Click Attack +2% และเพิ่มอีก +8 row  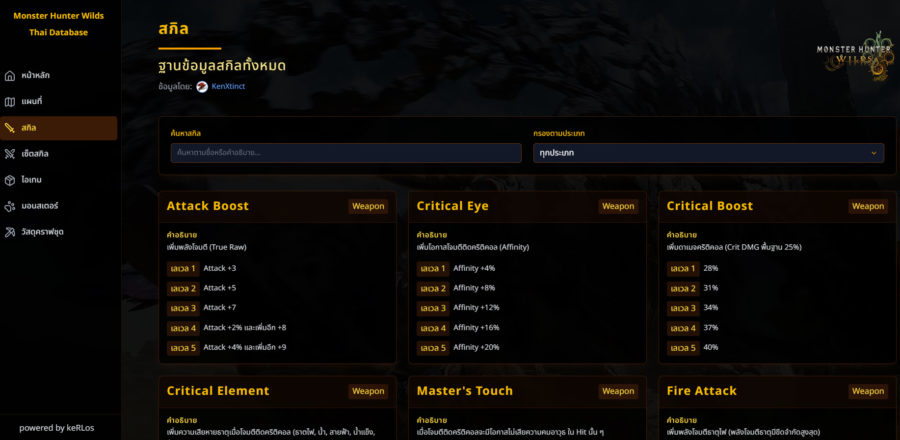click(x=245, y=328)
